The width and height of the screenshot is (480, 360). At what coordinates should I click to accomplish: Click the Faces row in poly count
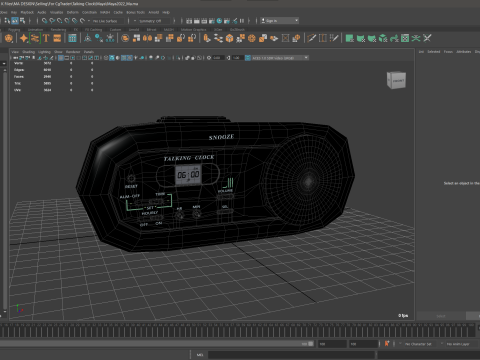[x=53, y=77]
